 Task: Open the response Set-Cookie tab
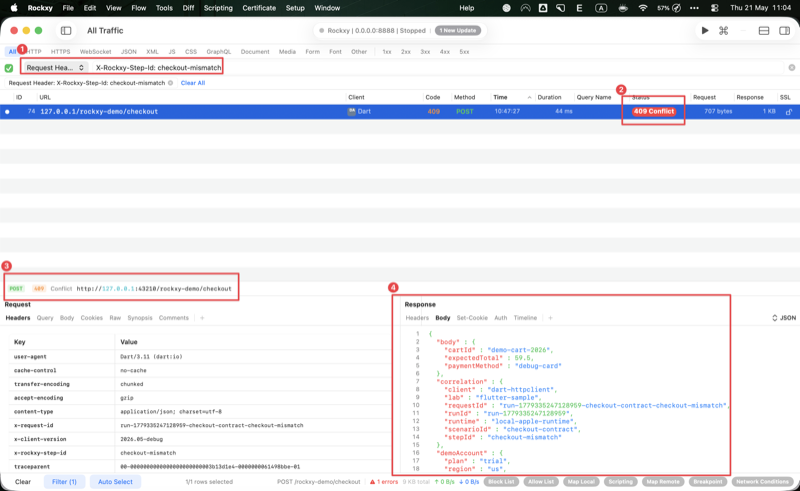click(472, 318)
